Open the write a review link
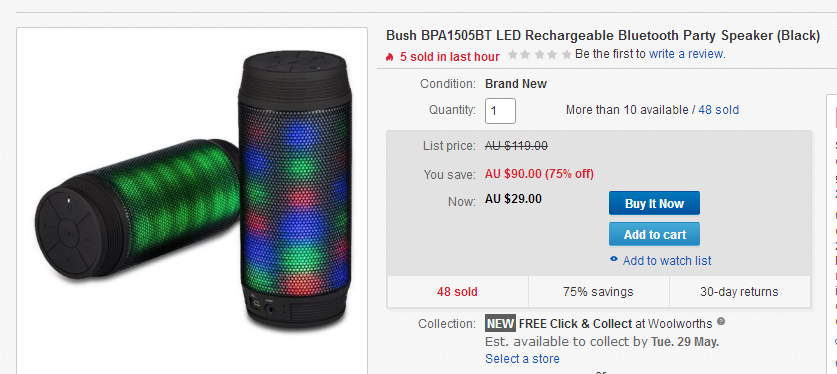The height and width of the screenshot is (374, 837). coord(686,54)
